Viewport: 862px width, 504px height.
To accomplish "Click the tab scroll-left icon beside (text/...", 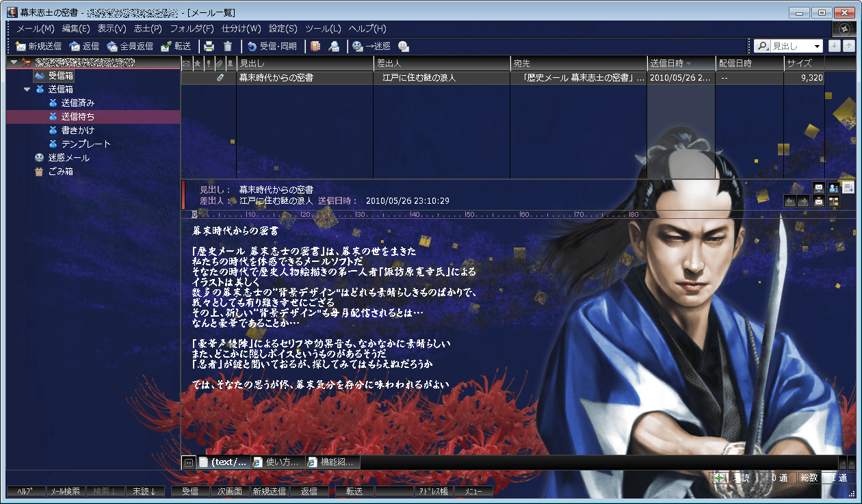I will click(x=188, y=462).
